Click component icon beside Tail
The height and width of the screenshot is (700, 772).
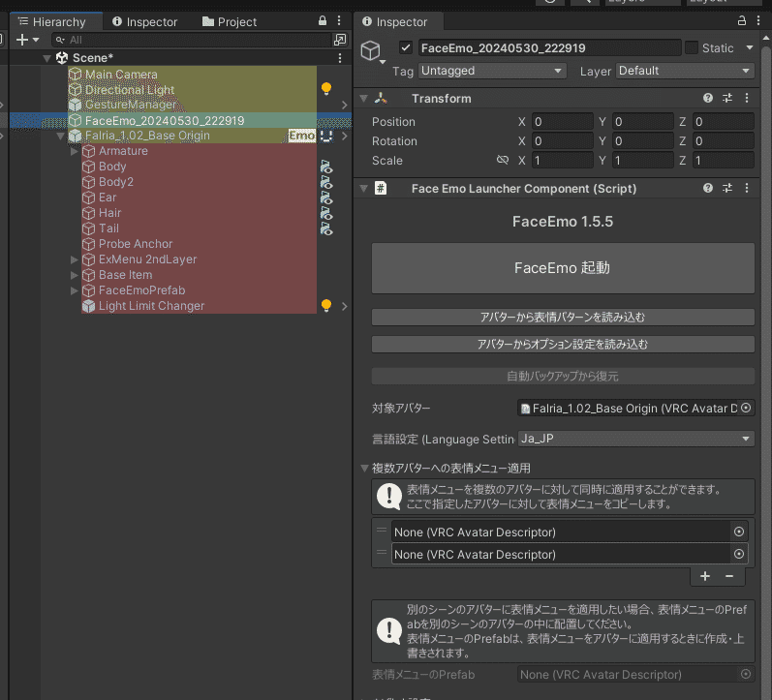coord(325,228)
